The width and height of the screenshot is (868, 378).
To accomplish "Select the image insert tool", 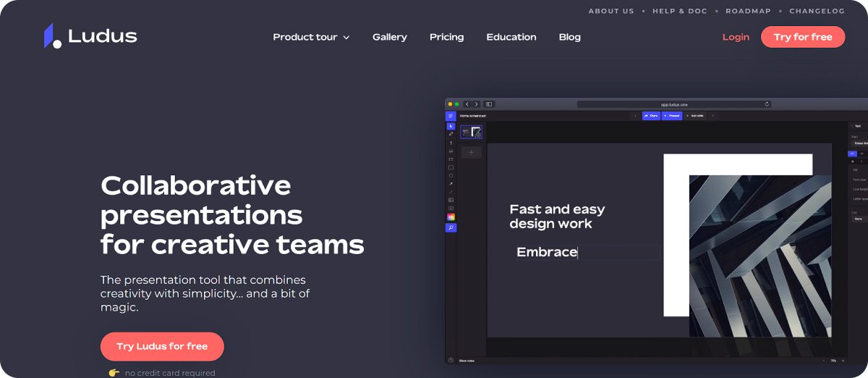I will [x=451, y=200].
